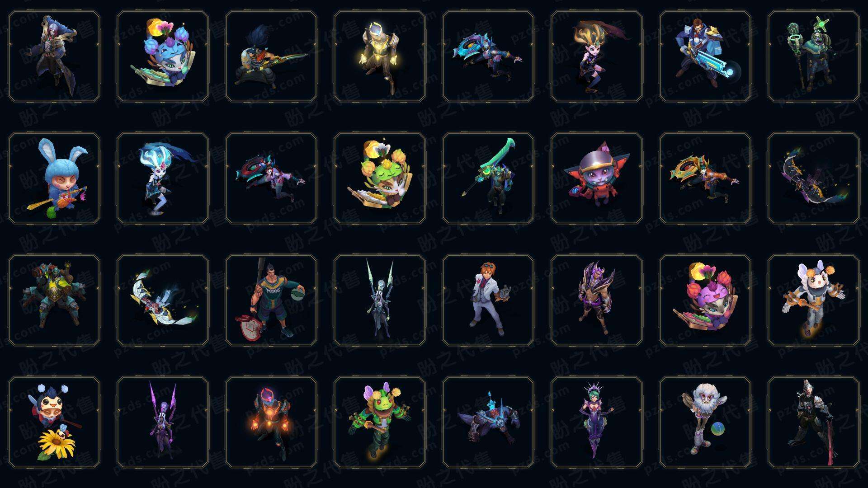Select the blue cat on book skin
868x488 pixels.
pyautogui.click(x=163, y=56)
